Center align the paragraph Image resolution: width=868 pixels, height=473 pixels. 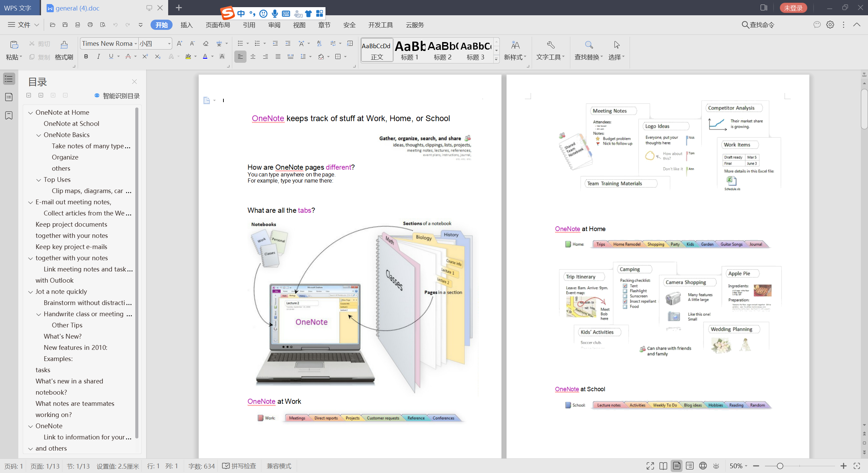(253, 57)
